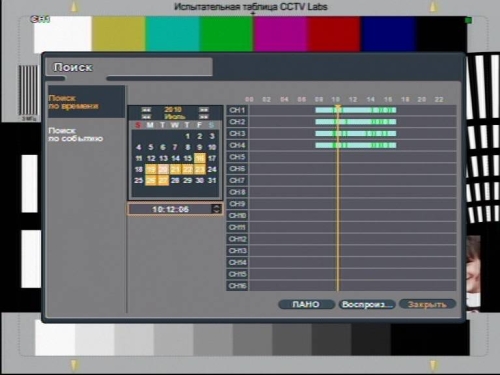
Task: Select July 20 in the calendar
Action: click(x=163, y=169)
